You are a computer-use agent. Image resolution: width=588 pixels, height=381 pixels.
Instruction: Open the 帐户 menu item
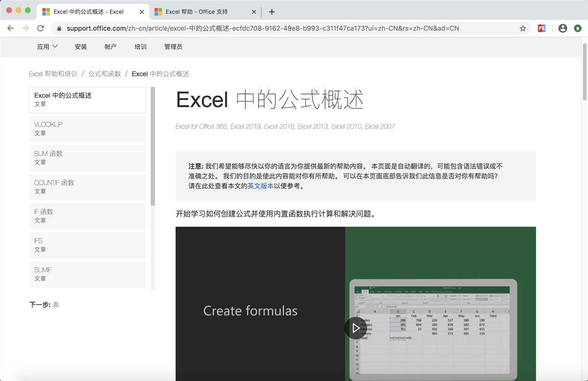pyautogui.click(x=110, y=46)
